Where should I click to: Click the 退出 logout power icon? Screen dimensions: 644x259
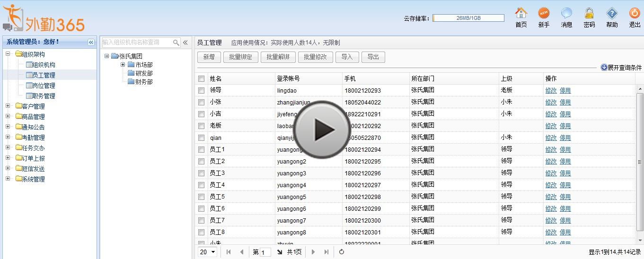[635, 13]
